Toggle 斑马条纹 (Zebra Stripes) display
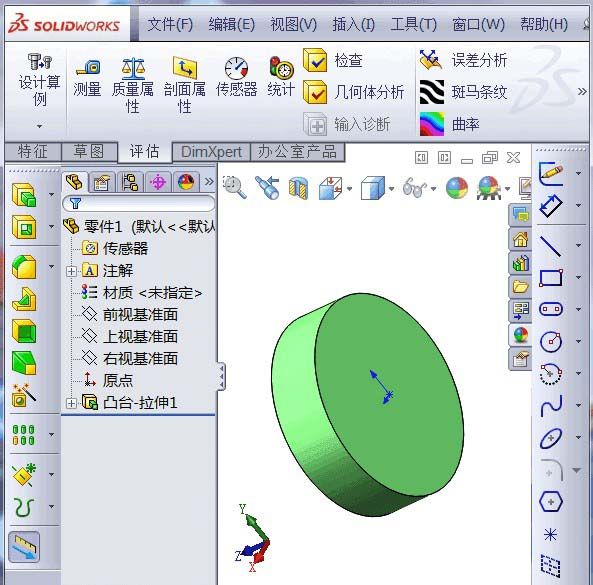The image size is (593, 585). pos(464,92)
